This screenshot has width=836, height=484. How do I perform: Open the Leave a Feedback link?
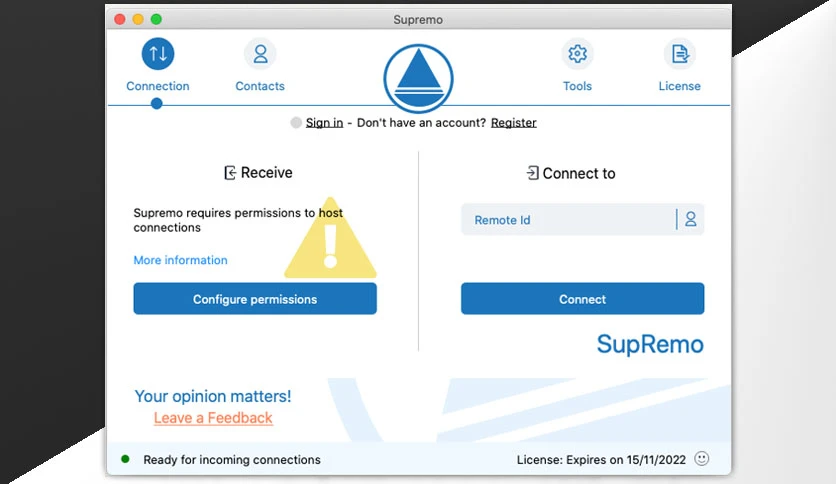213,418
